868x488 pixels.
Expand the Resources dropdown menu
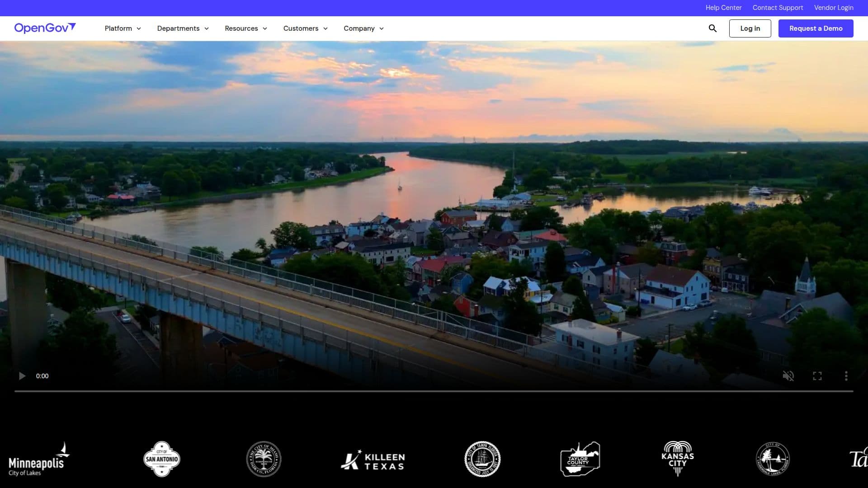(x=246, y=28)
